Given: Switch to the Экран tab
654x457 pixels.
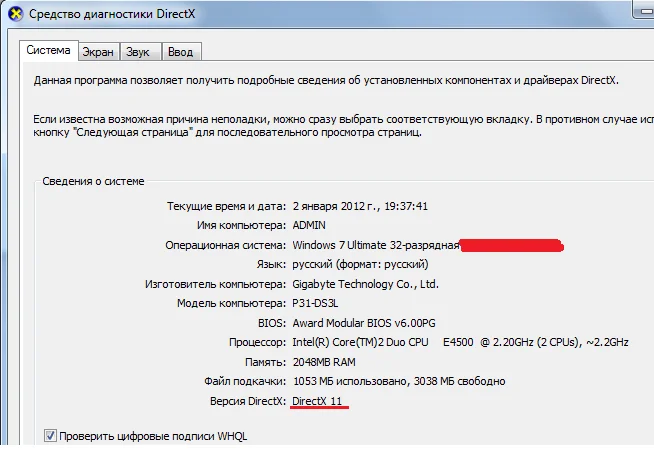Looking at the screenshot, I should tap(98, 52).
